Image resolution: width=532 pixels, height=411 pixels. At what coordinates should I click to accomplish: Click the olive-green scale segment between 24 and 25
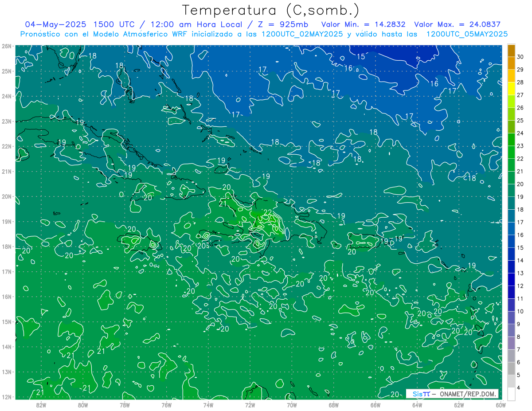coord(511,127)
